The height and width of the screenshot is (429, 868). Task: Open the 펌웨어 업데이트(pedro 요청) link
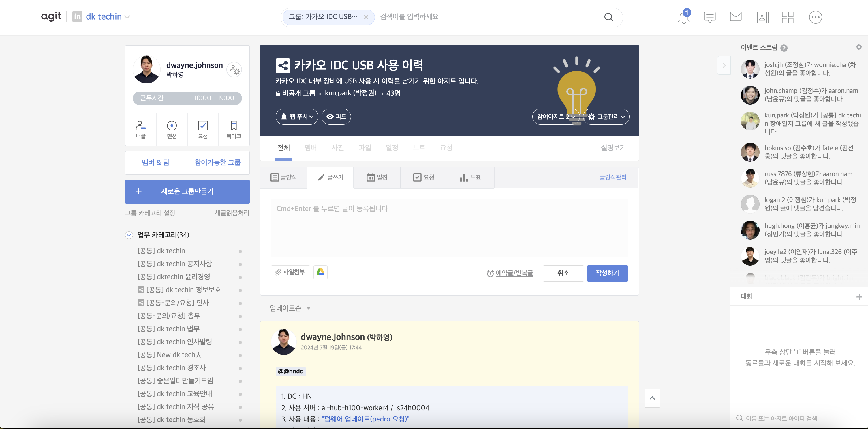365,419
